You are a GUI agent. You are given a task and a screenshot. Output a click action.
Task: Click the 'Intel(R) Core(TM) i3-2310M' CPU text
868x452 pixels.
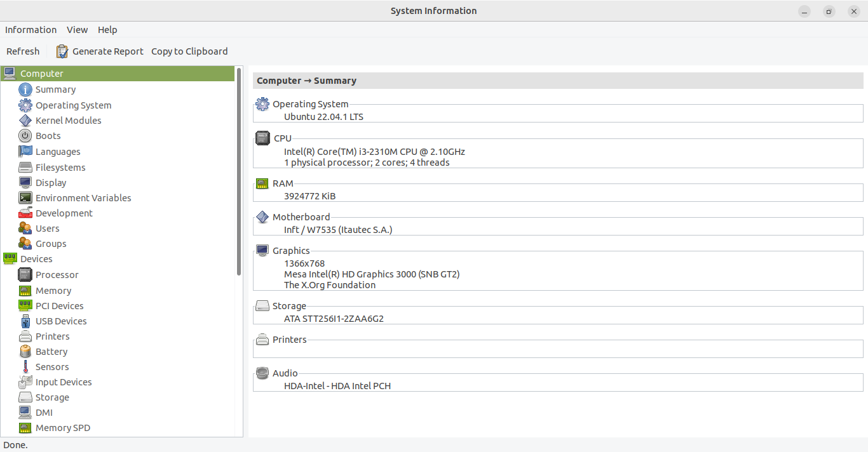point(374,152)
